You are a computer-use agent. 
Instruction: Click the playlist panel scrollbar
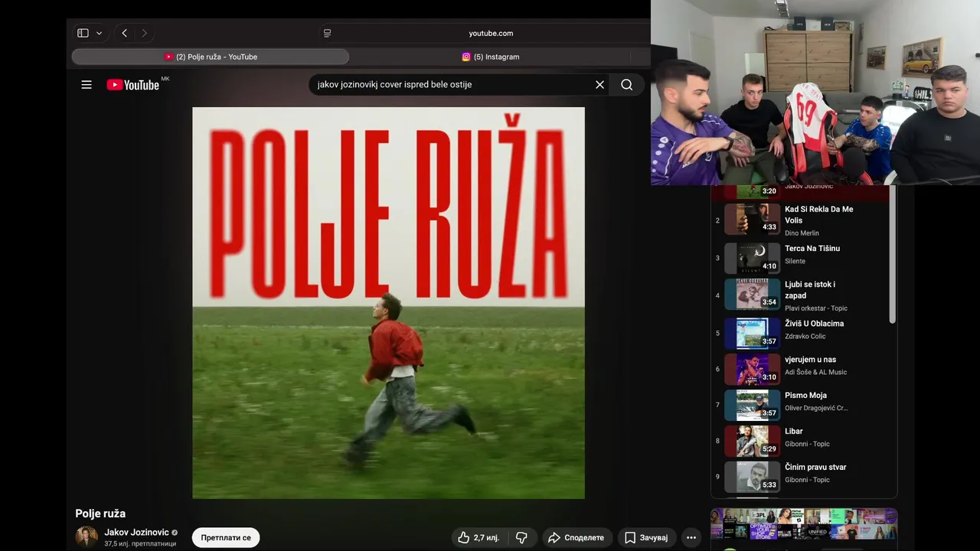pos(892,255)
